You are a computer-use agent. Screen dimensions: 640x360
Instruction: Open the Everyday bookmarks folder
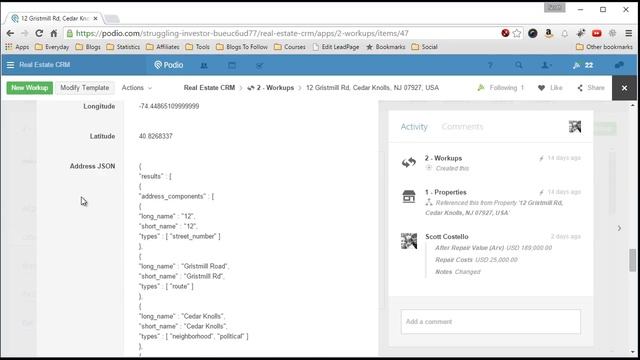click(x=52, y=47)
